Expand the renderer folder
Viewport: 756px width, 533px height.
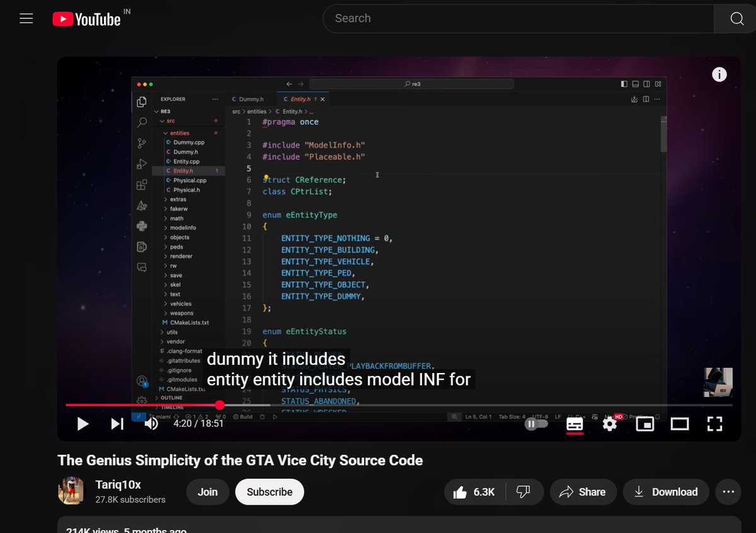pyautogui.click(x=181, y=256)
